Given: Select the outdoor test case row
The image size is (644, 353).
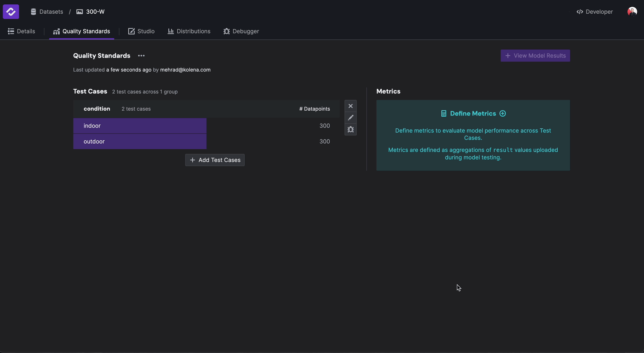Looking at the screenshot, I should click(140, 142).
